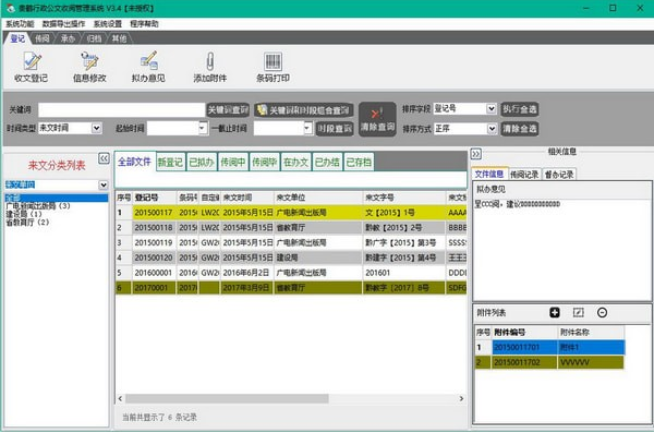Switch to the 传阅记录 tab
The width and height of the screenshot is (655, 432).
coord(524,174)
